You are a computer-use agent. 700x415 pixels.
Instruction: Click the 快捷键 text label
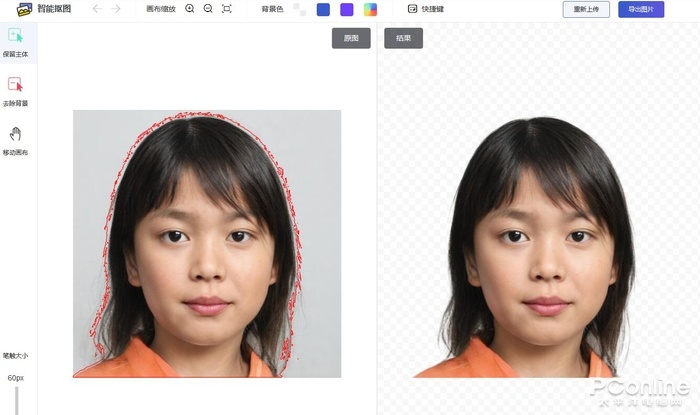(x=433, y=9)
